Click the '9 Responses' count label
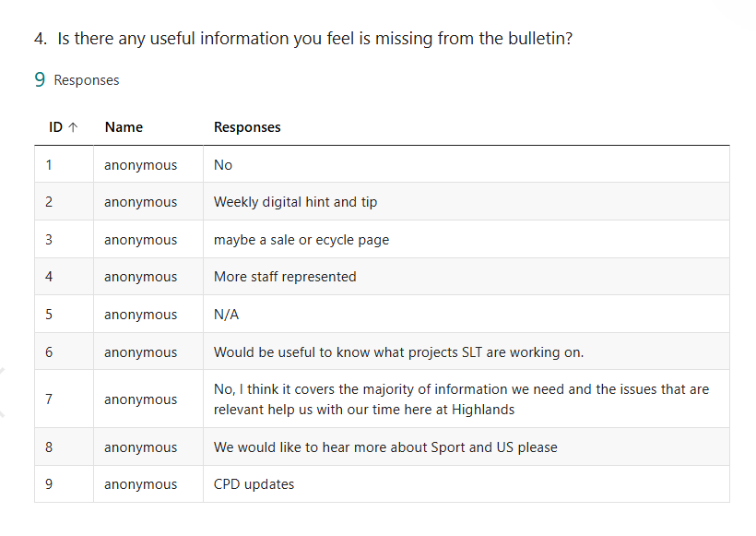 point(77,80)
